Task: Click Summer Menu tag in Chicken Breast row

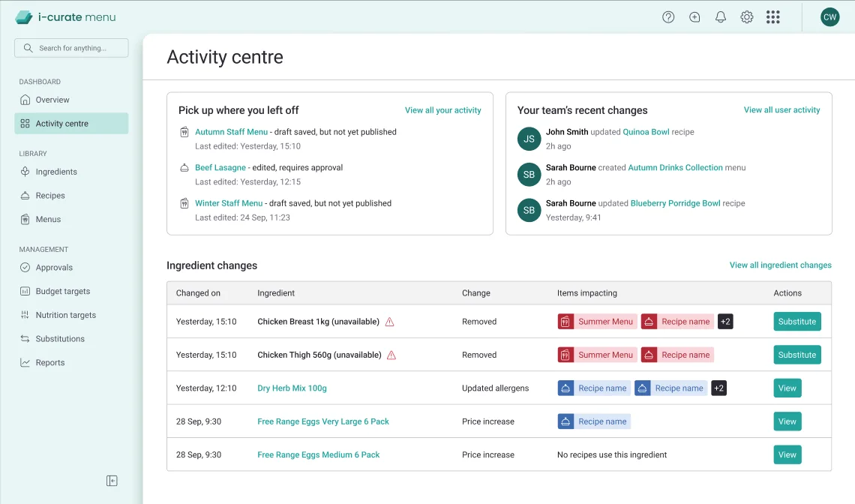Action: tap(597, 322)
